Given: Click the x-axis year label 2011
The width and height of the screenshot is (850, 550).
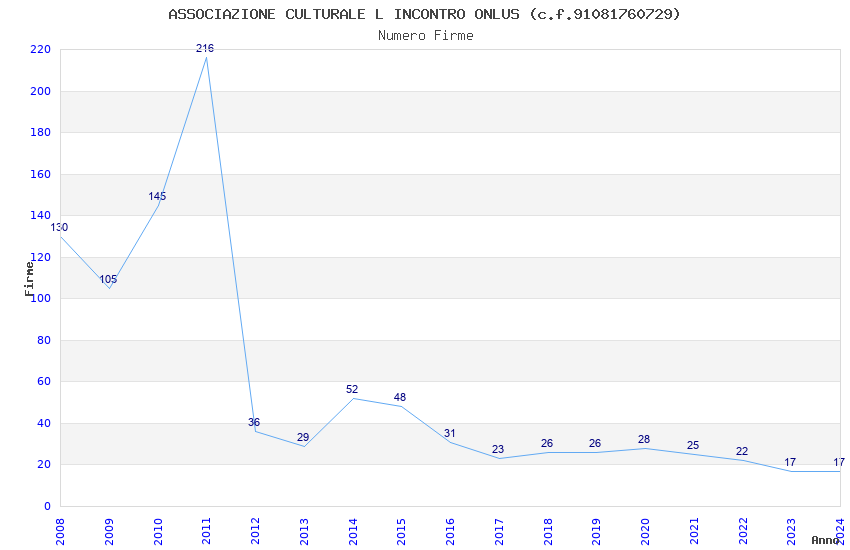Looking at the screenshot, I should 206,532.
